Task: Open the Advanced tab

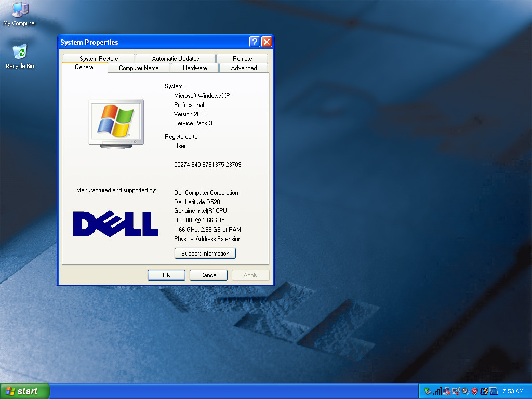Action: coord(244,68)
